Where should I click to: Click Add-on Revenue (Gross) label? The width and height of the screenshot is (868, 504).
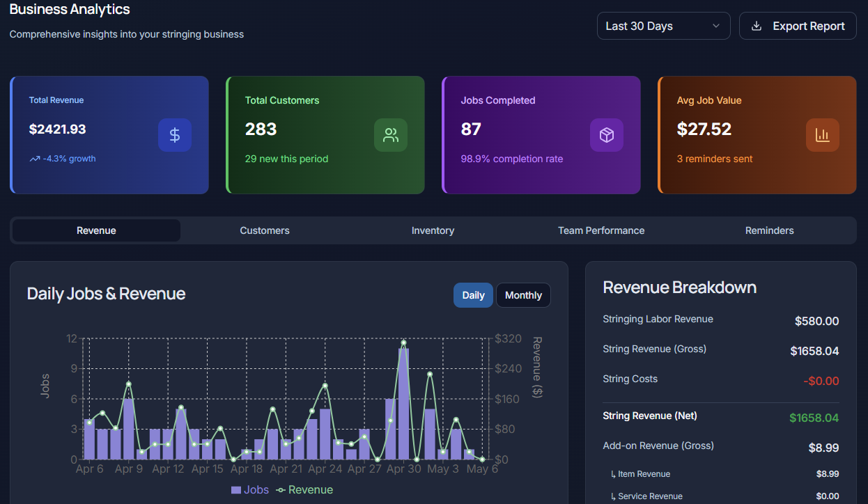point(658,446)
